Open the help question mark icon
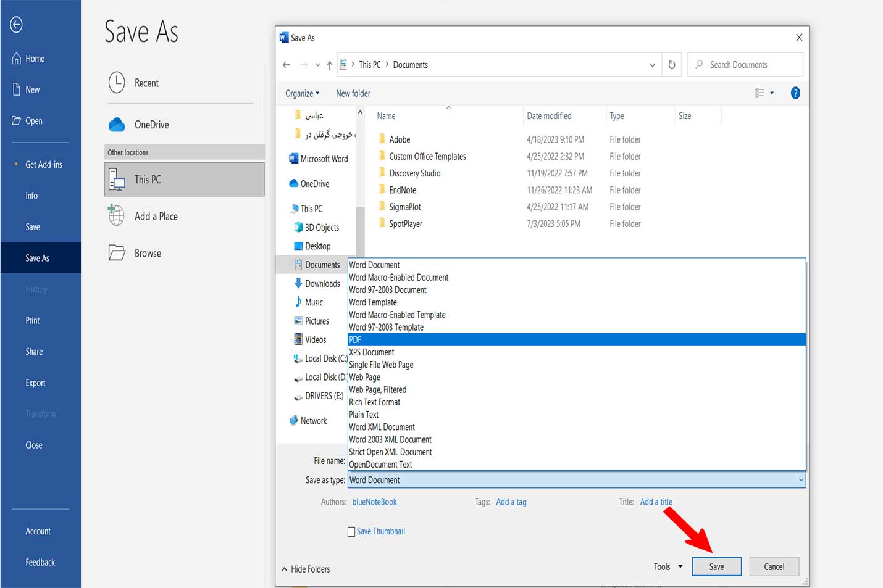Screen dimensions: 883x588 (x=795, y=93)
